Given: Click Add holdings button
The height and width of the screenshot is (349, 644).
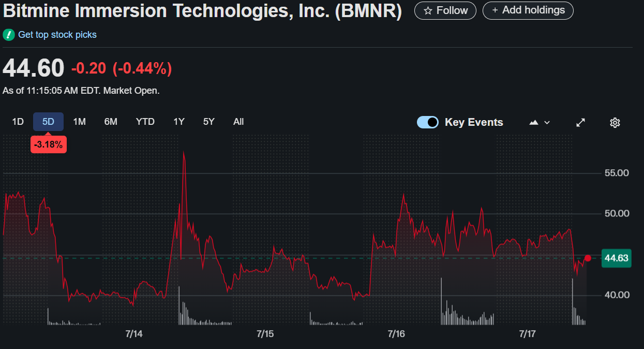Looking at the screenshot, I should click(x=528, y=10).
